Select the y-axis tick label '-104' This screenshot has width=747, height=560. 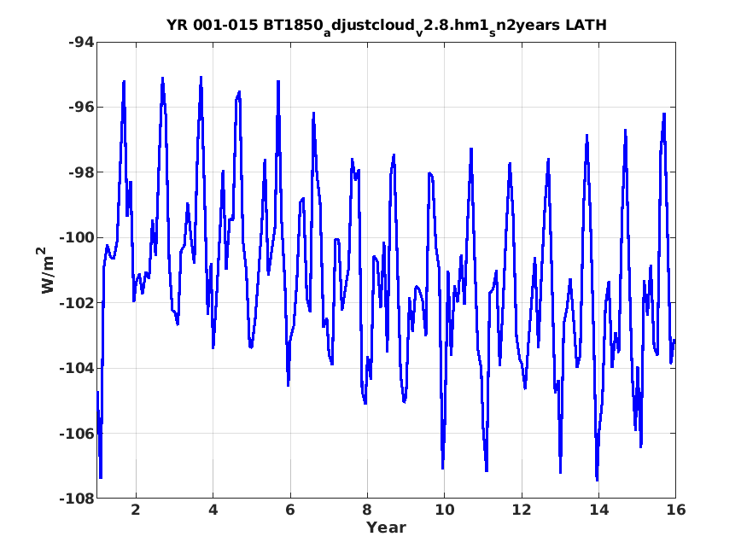pos(76,368)
